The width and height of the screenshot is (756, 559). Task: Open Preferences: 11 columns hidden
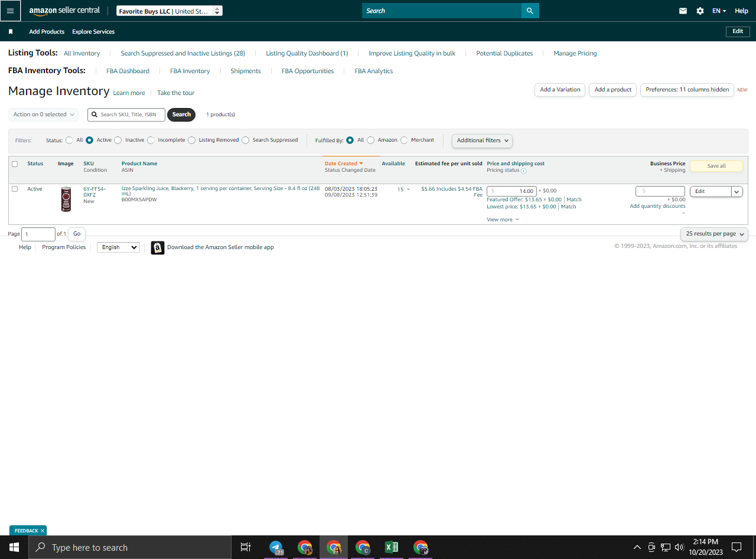coord(687,90)
